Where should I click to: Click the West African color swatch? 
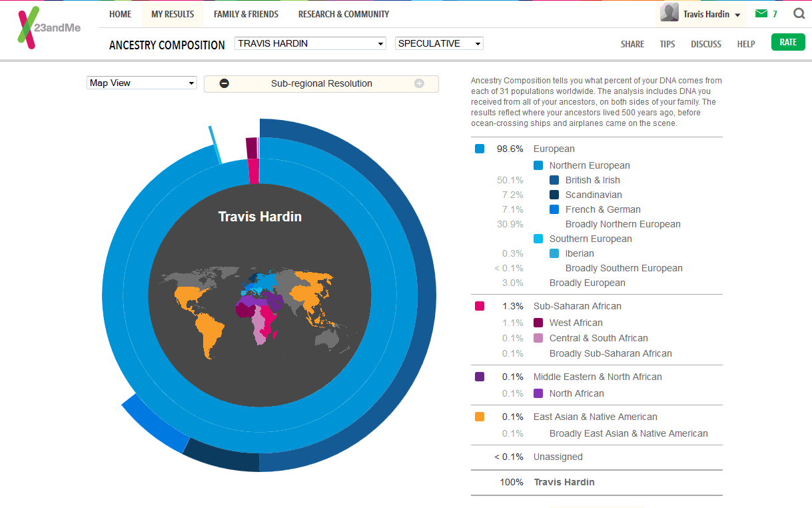[538, 323]
